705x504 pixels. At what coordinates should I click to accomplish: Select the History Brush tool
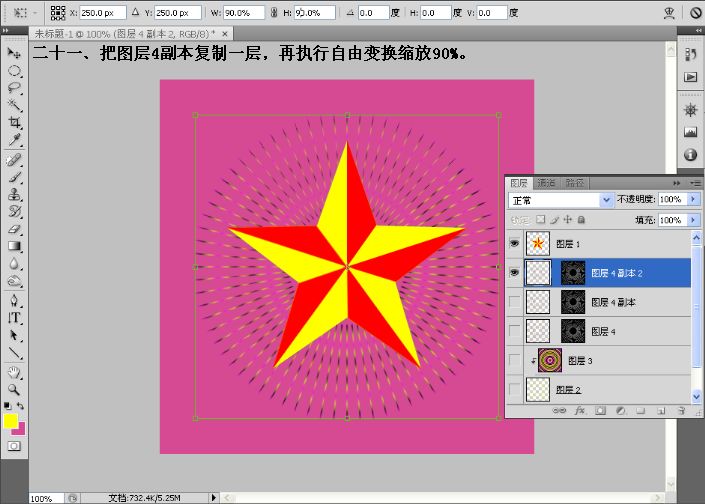coord(14,211)
